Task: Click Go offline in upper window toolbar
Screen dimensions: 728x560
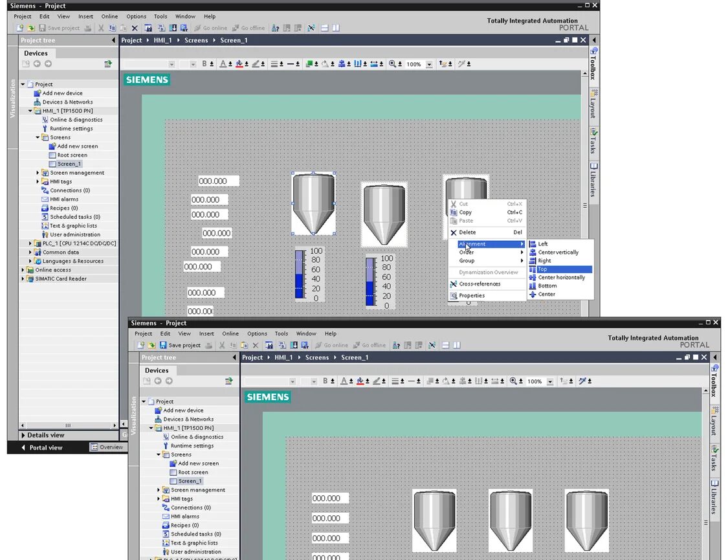Action: point(248,28)
